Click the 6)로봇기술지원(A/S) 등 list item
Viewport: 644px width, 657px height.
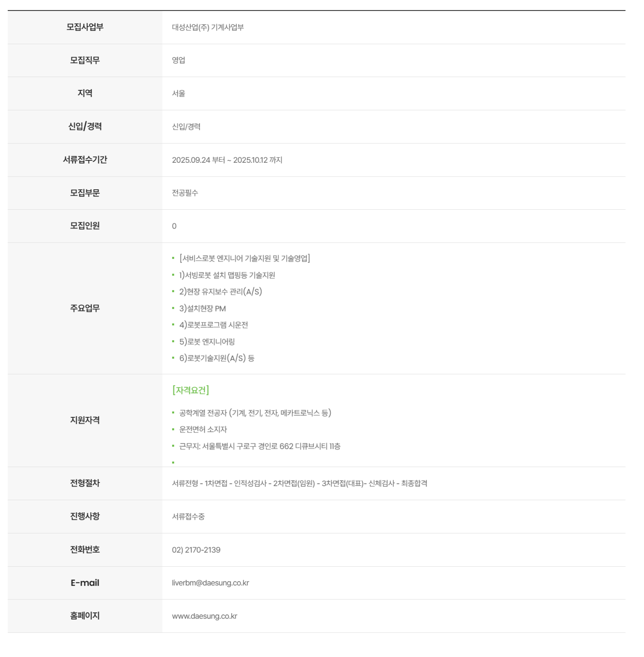click(217, 358)
